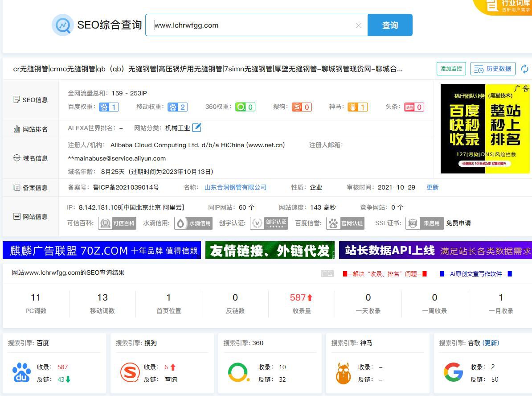Click the 谷歌 (更新) link
The image size is (532, 396).
(491, 343)
